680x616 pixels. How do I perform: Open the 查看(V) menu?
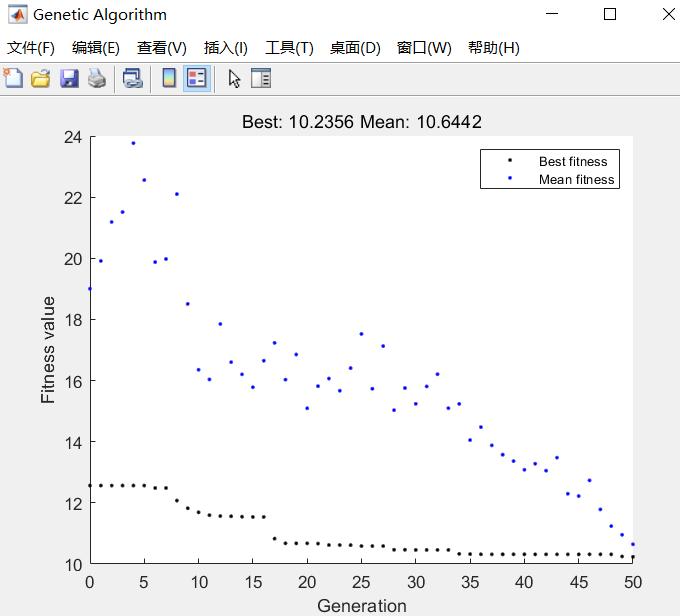162,47
